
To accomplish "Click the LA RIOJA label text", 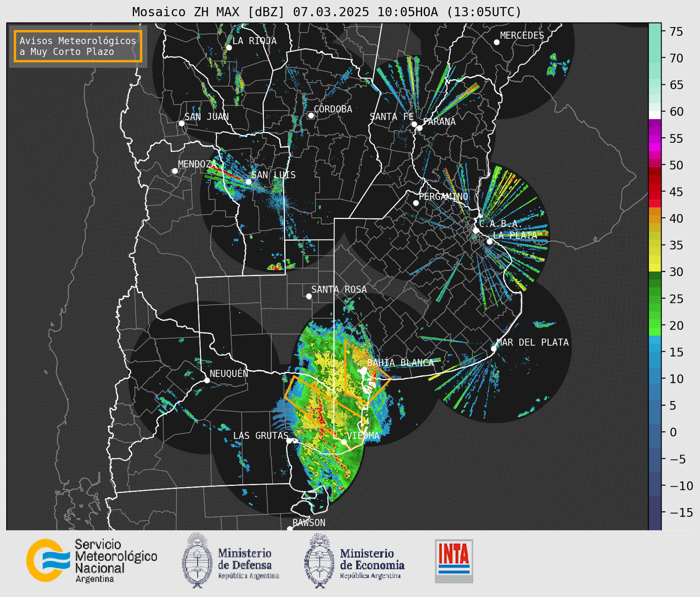I will (254, 41).
